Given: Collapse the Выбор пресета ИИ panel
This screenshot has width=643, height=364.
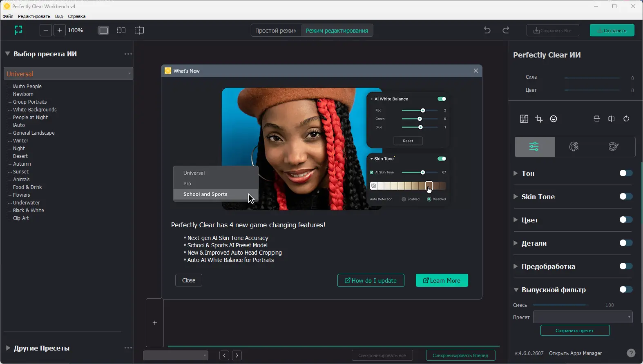Looking at the screenshot, I should coord(7,53).
